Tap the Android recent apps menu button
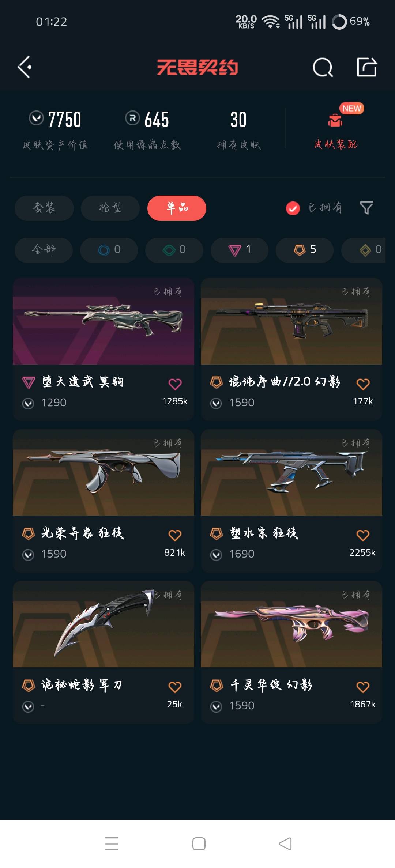The width and height of the screenshot is (395, 868). [x=112, y=844]
